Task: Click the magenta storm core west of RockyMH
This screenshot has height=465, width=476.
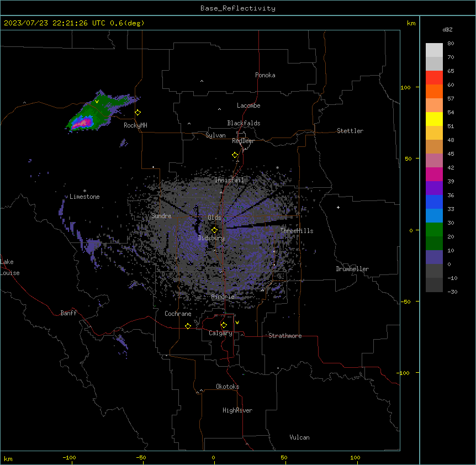Action: 84,123
